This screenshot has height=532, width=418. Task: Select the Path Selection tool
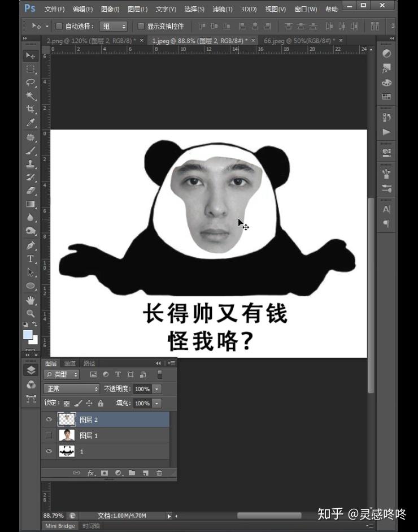31,272
